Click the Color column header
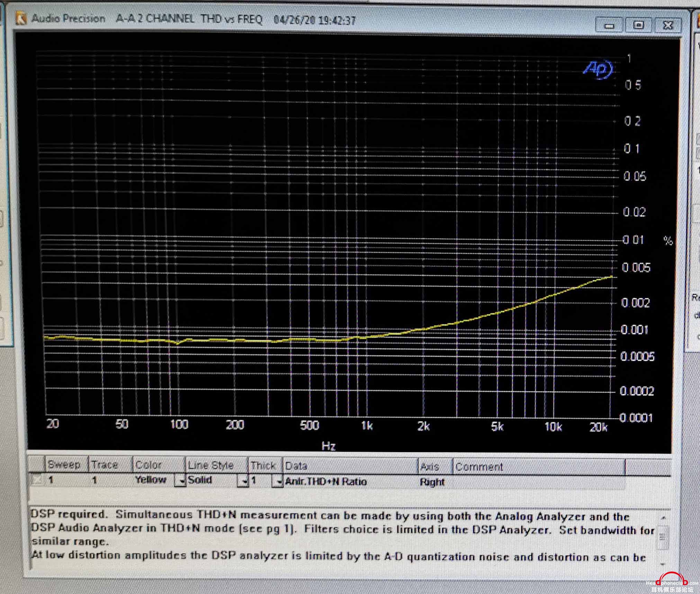The width and height of the screenshot is (700, 594). [x=159, y=465]
